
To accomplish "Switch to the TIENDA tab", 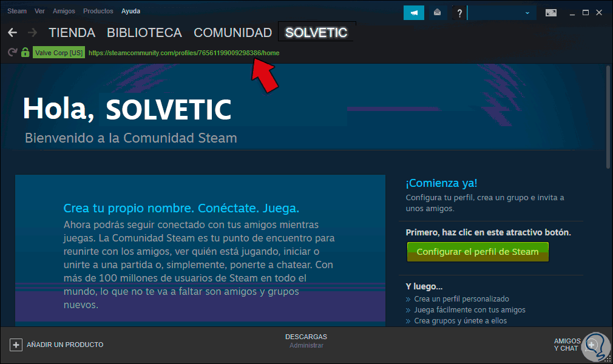I will pyautogui.click(x=72, y=32).
